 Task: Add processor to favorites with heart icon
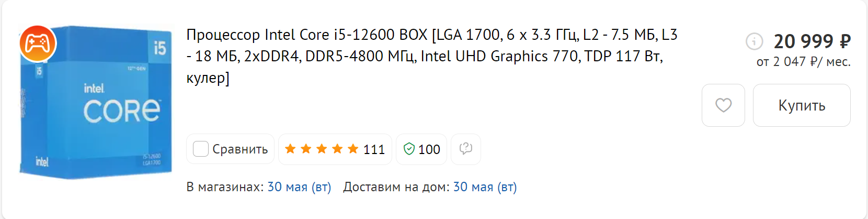(723, 105)
